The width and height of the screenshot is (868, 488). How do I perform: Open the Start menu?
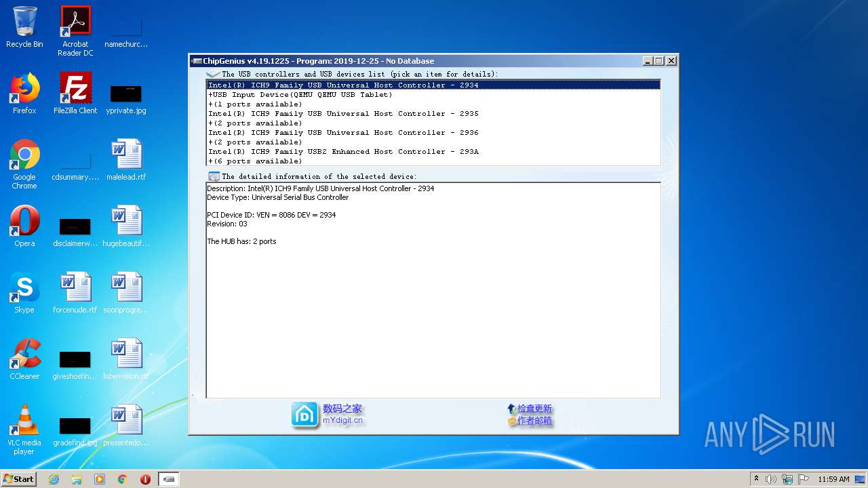[x=18, y=479]
